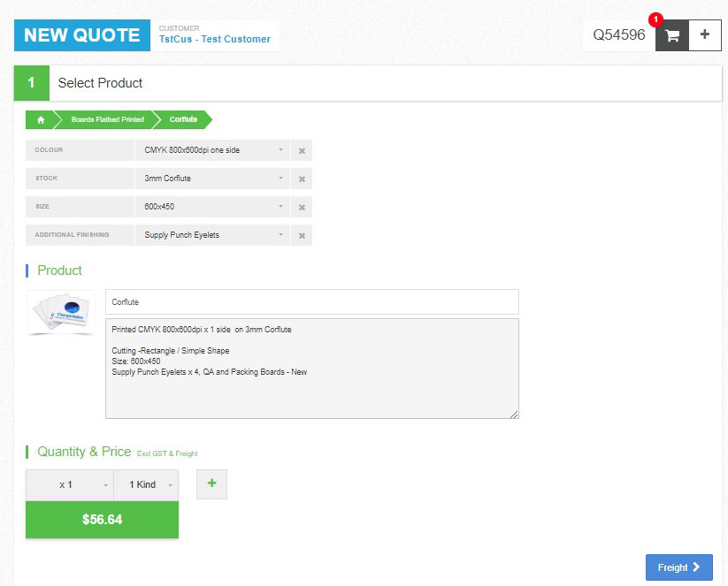The width and height of the screenshot is (728, 586).
Task: Open customer link TstCus - Test Customer
Action: point(214,40)
